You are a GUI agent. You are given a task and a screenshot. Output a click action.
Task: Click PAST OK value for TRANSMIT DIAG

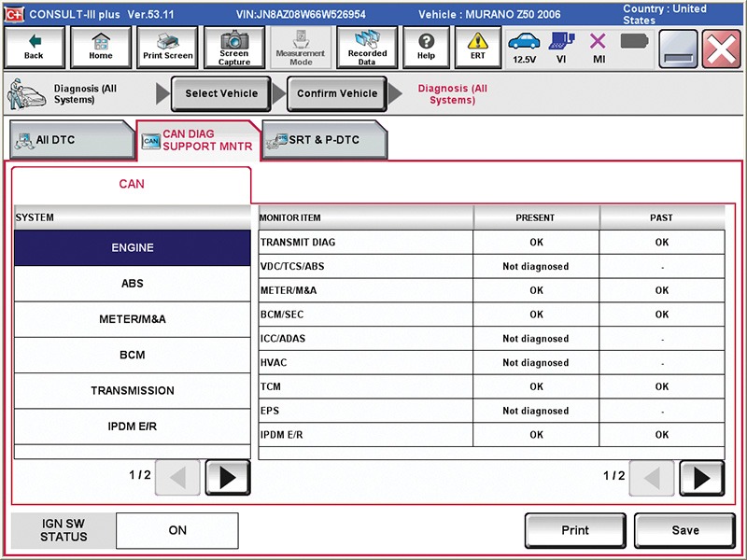(x=662, y=243)
